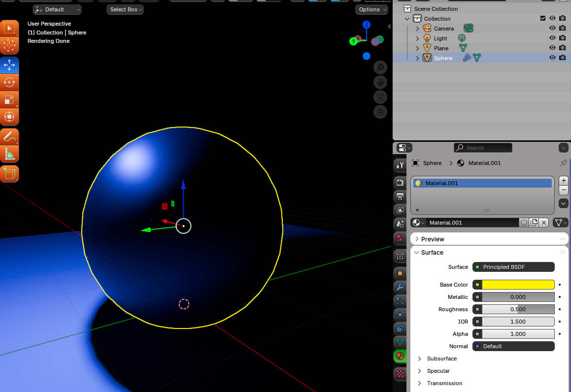Open the Select Box dropdown

[125, 9]
